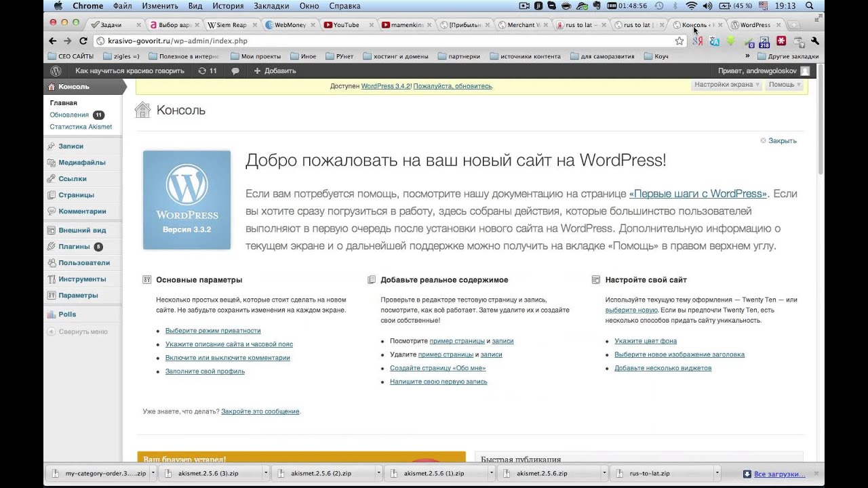The width and height of the screenshot is (868, 488).
Task: Open Параметры menu in sidebar
Action: click(83, 295)
